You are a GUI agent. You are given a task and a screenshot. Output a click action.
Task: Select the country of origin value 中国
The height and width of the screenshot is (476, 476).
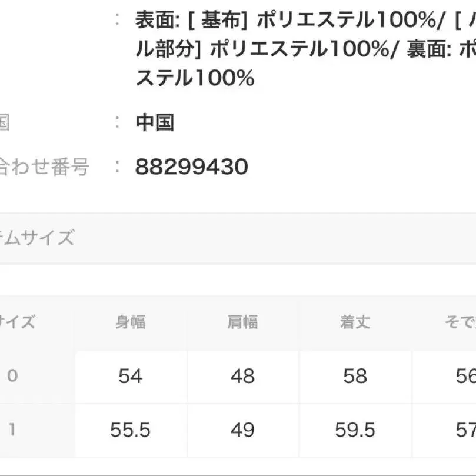pyautogui.click(x=155, y=123)
